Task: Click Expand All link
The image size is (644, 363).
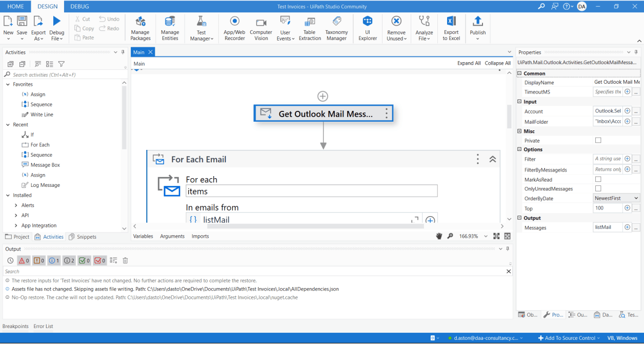Action: pos(469,63)
